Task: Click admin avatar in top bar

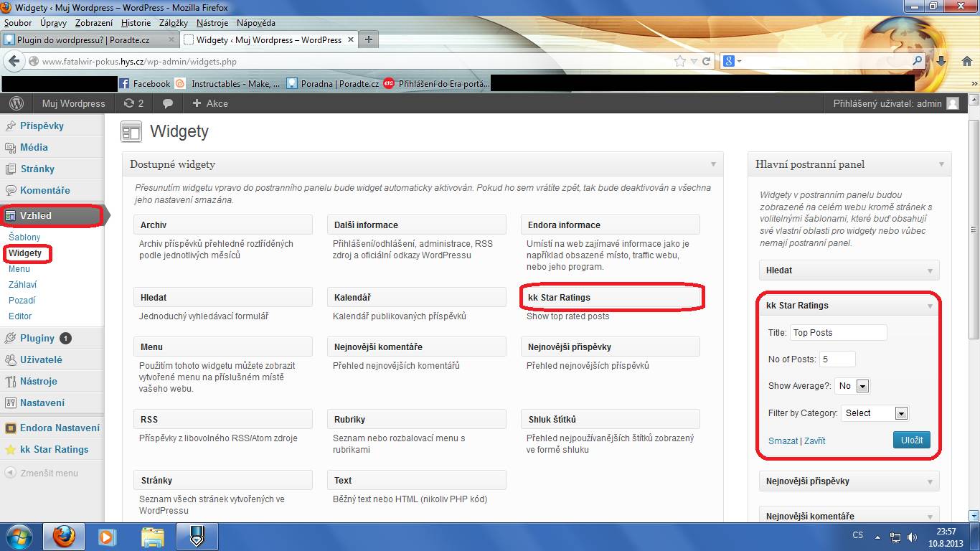Action: [953, 103]
